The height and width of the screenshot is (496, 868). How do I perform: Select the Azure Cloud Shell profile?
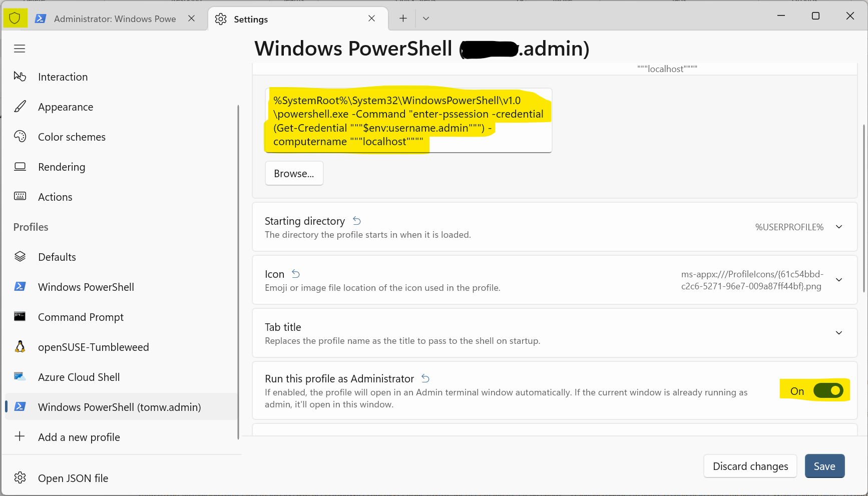[x=79, y=377]
